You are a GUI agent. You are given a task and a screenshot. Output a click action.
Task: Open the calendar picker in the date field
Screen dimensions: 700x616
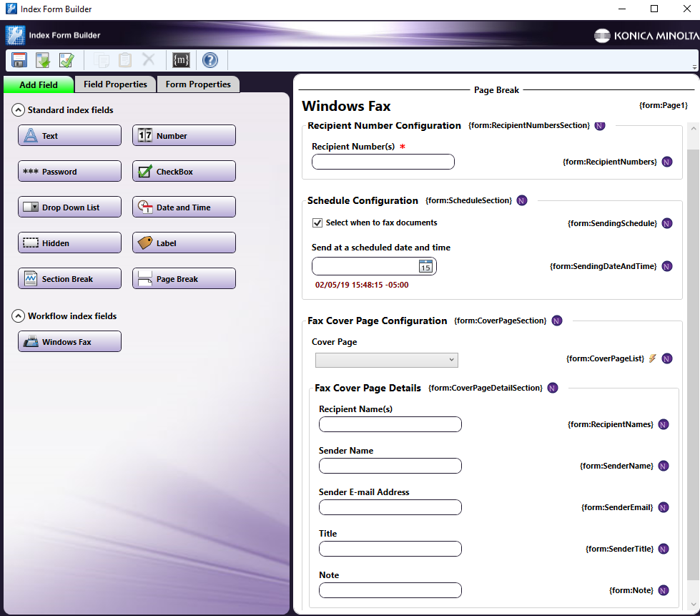[x=425, y=266]
